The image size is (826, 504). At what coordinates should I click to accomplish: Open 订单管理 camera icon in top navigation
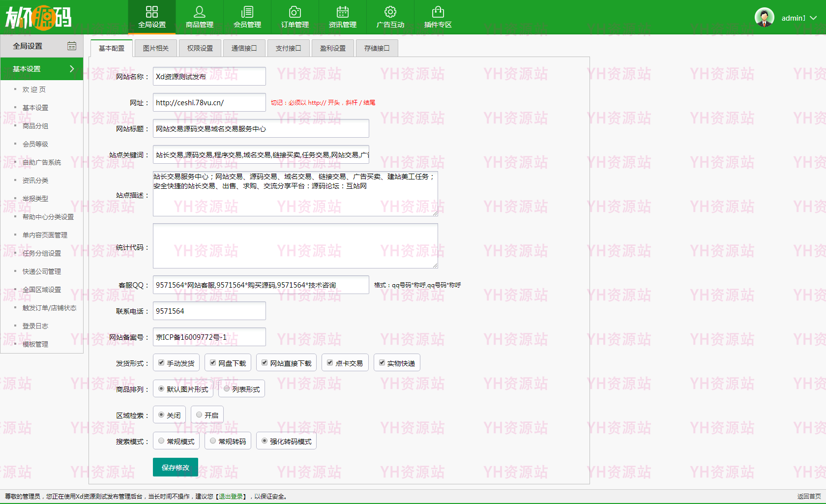pyautogui.click(x=295, y=12)
